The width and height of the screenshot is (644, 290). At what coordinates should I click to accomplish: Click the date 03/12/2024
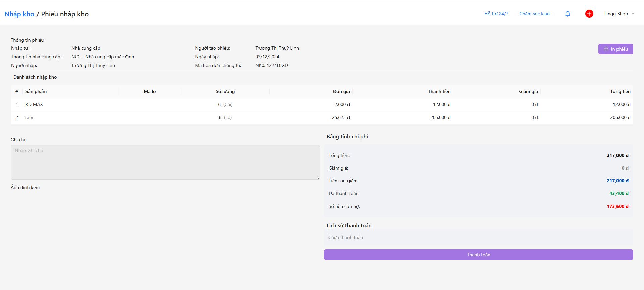point(267,57)
